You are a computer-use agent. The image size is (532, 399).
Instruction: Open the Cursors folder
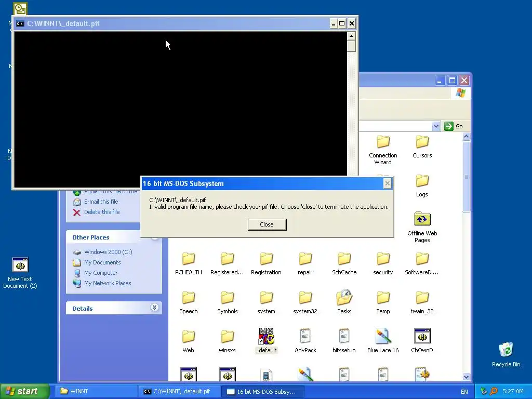point(422,147)
